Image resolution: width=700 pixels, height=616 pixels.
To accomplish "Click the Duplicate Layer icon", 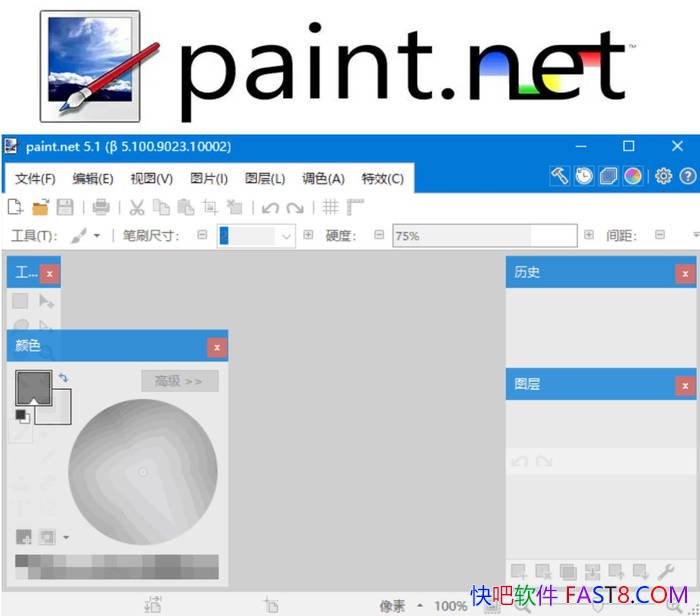I will click(x=568, y=571).
